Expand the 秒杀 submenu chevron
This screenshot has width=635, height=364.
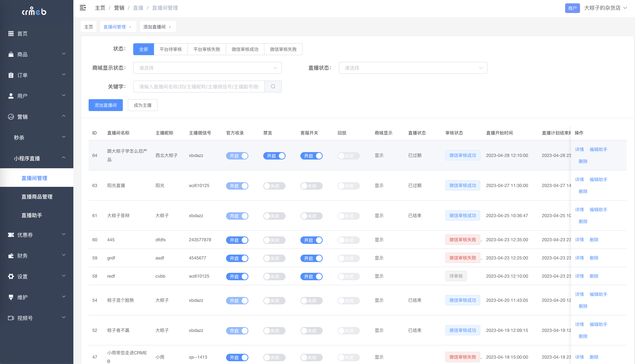[64, 137]
